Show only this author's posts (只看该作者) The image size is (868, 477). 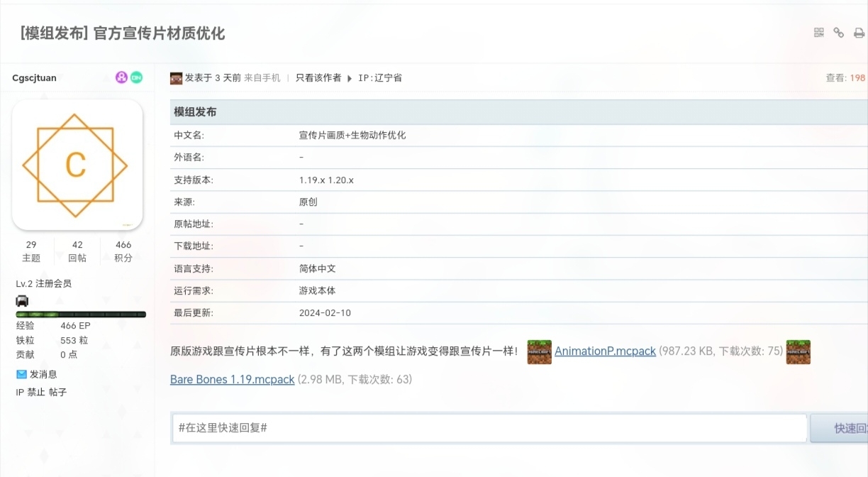318,78
